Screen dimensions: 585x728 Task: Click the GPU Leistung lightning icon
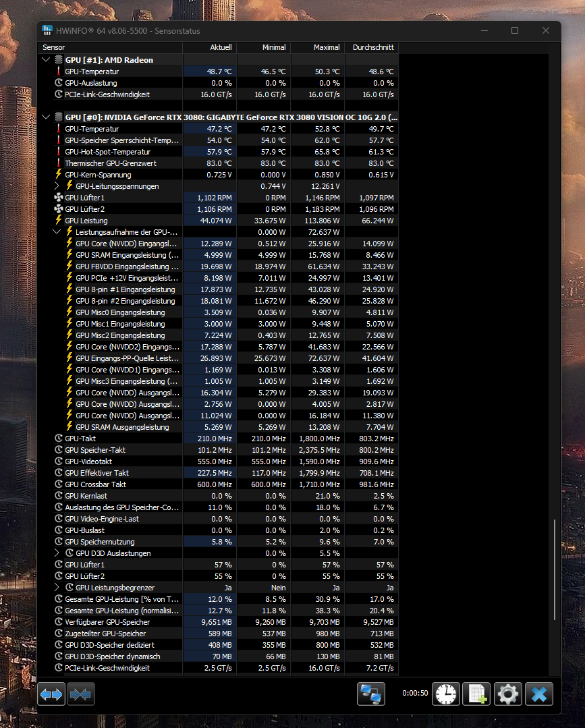[x=59, y=220]
